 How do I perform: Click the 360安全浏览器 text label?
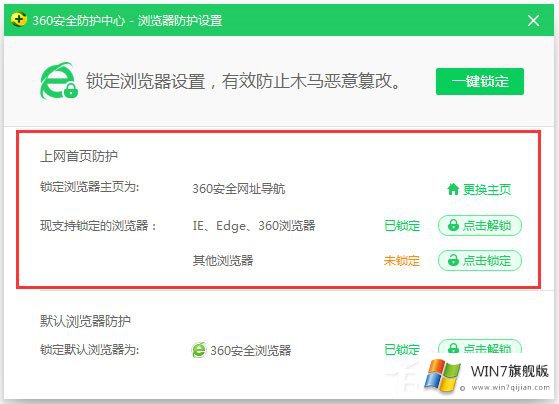click(251, 351)
